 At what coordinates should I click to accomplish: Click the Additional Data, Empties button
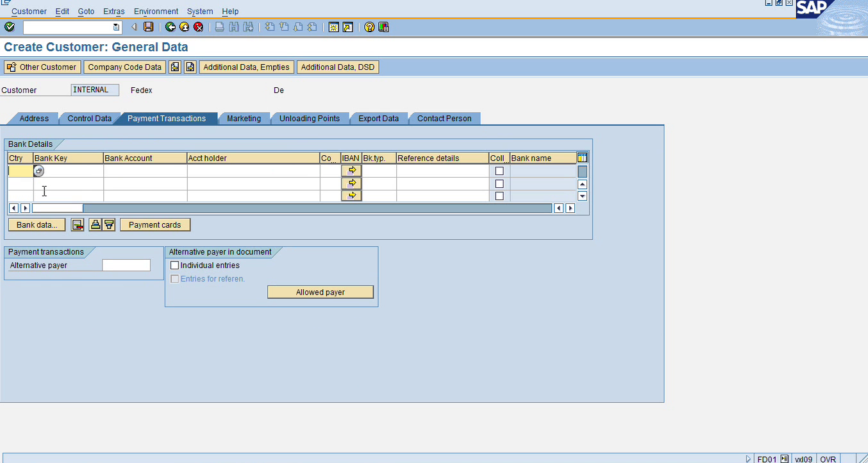point(246,67)
